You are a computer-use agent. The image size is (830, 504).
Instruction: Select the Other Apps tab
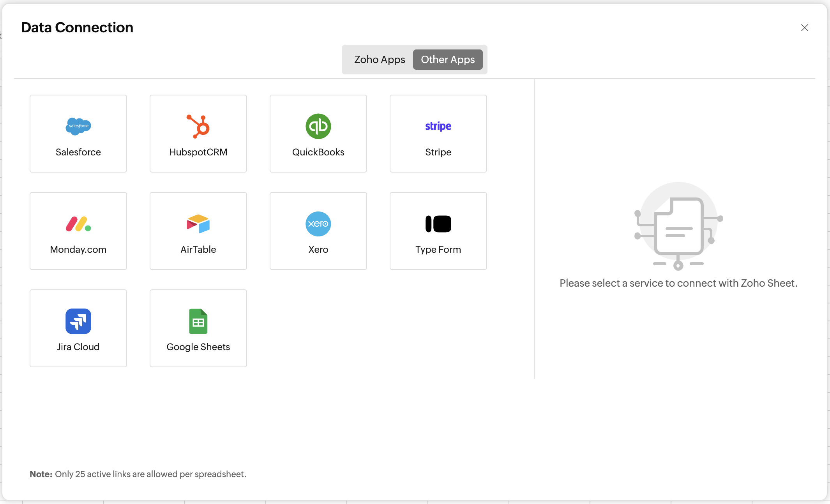tap(448, 60)
